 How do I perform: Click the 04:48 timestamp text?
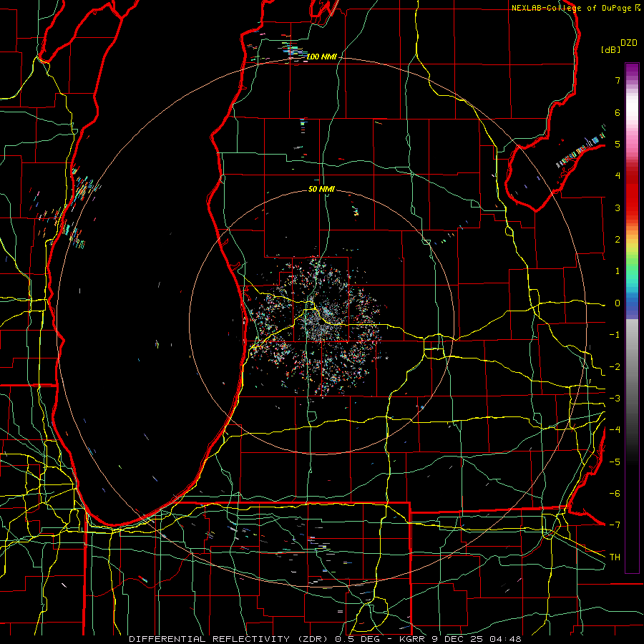pos(505,639)
